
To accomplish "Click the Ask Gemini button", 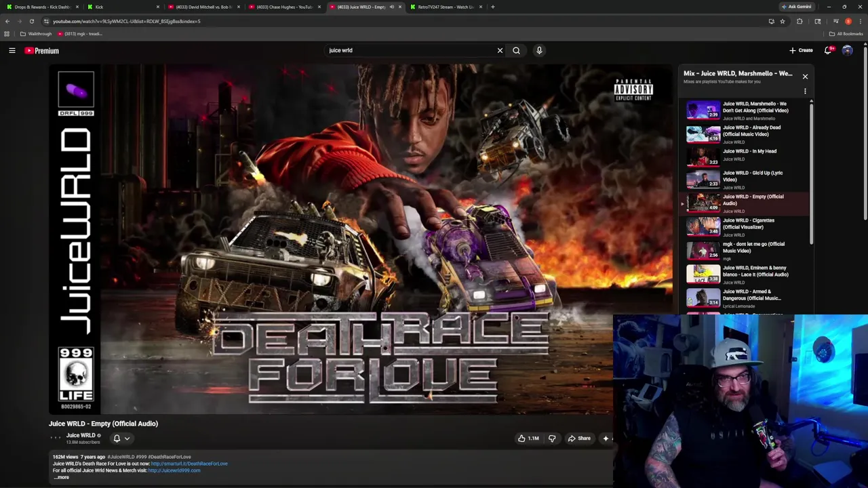I will coord(796,7).
